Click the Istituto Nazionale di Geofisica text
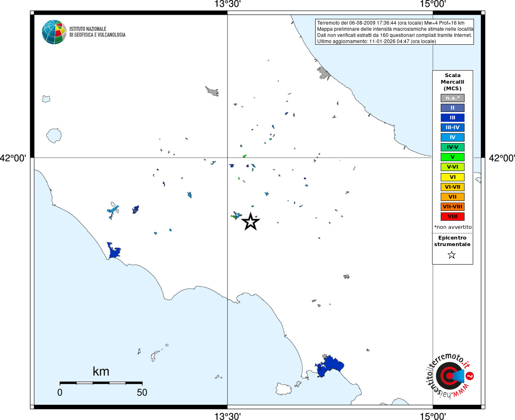 pos(97,32)
